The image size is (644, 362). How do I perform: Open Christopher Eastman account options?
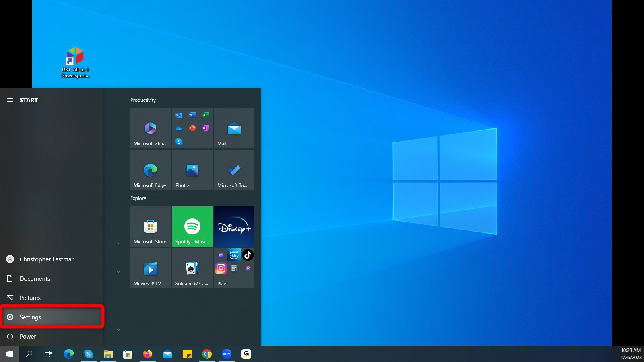click(52, 259)
